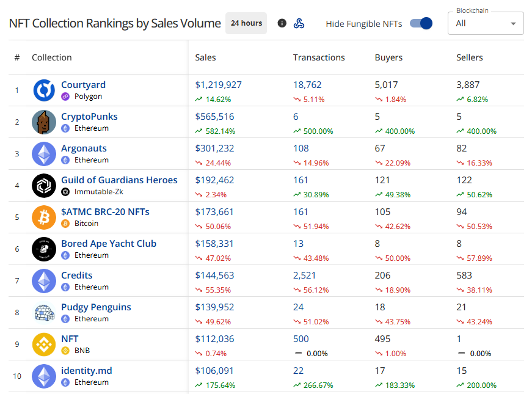Click the info icon next to 24 hours

click(282, 23)
